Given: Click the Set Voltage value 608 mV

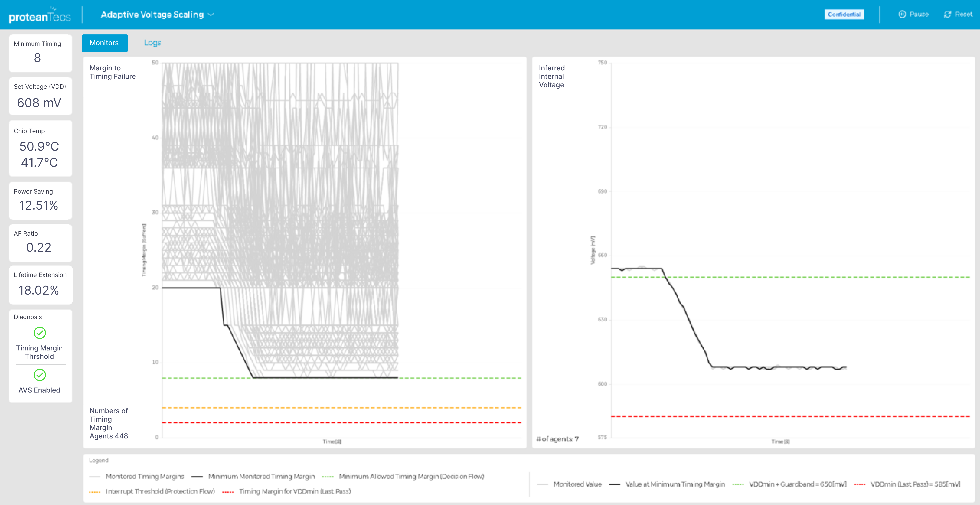Looking at the screenshot, I should click(39, 103).
